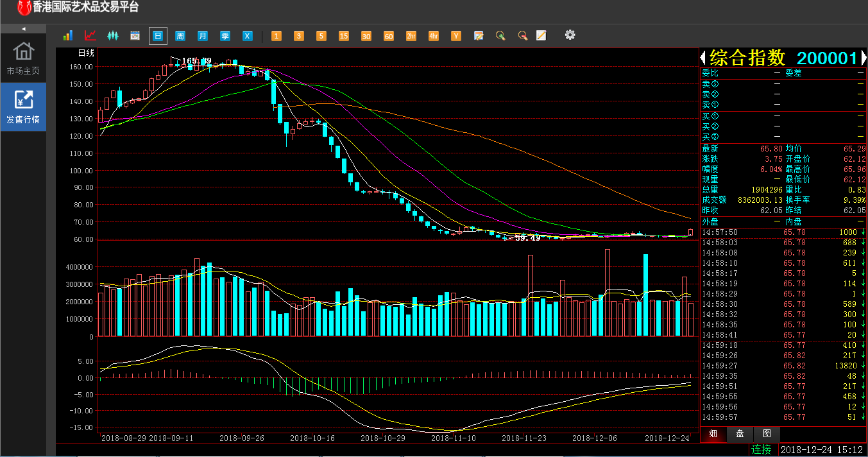The height and width of the screenshot is (457, 868).
Task: Click the 2018-12-24 15:12 datetime
Action: point(822,450)
